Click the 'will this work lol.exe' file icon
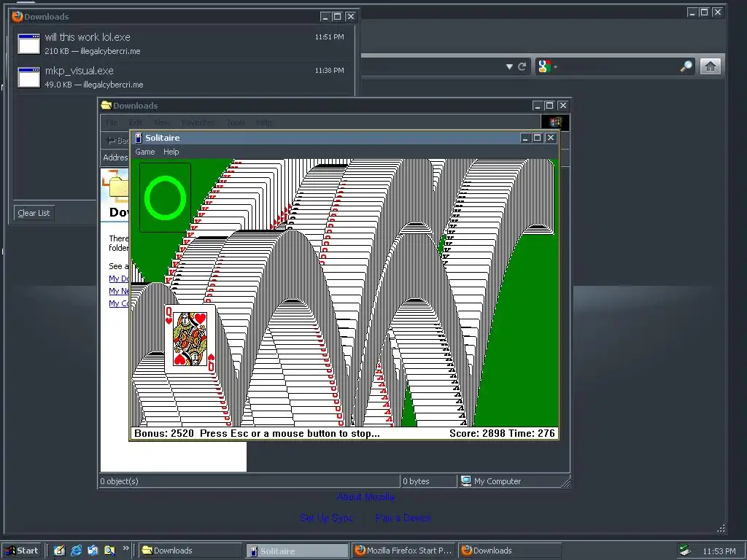The image size is (747, 560). 29,44
